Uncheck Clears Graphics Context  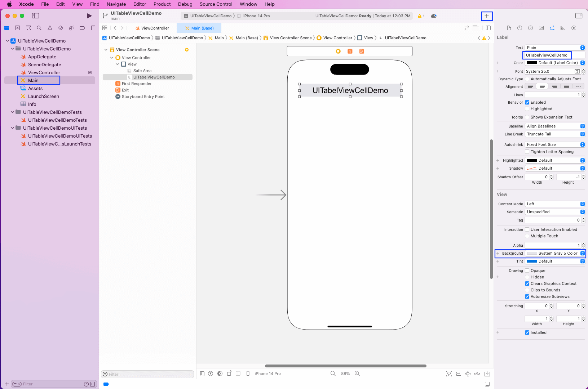(527, 283)
